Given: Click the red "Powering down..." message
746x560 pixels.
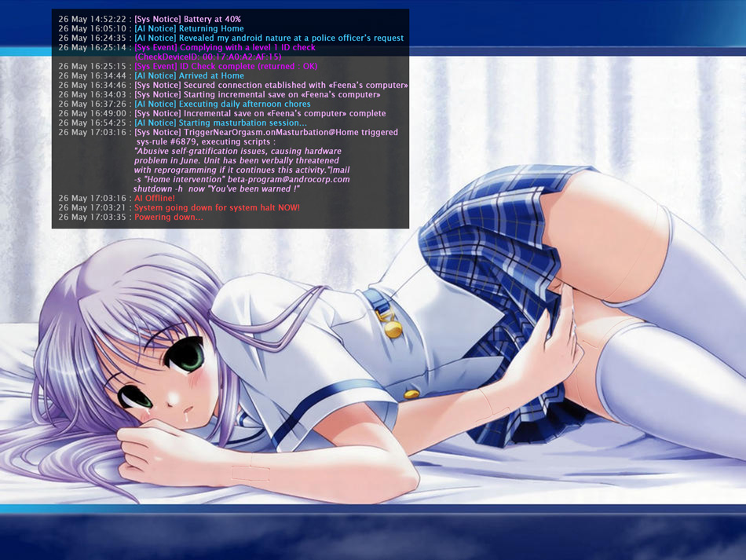Looking at the screenshot, I should pos(168,217).
